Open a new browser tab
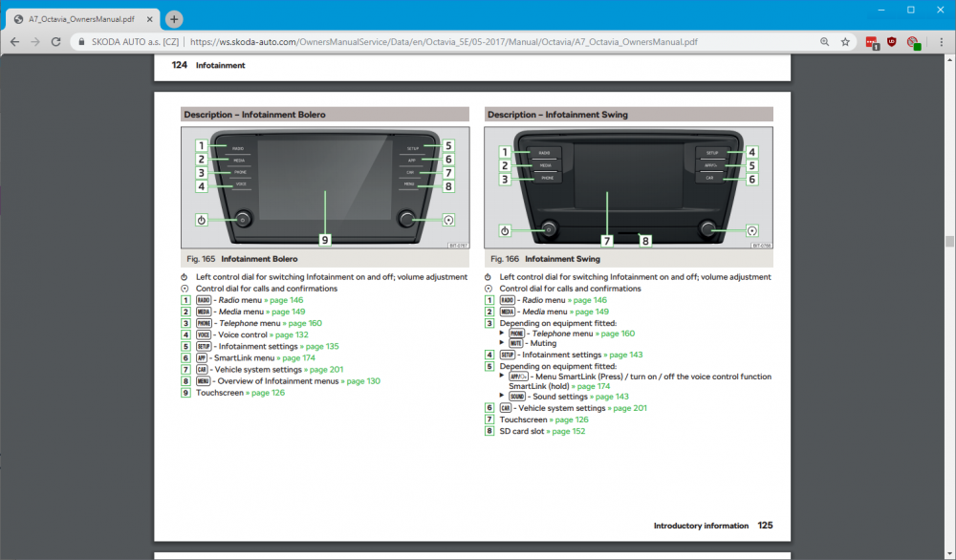Screen dimensions: 956x560 (174, 19)
